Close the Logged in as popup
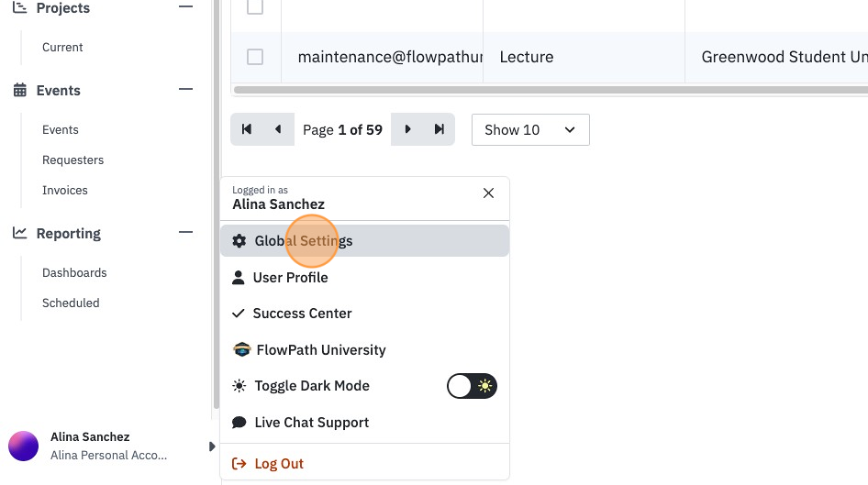This screenshot has width=868, height=485. pos(488,193)
